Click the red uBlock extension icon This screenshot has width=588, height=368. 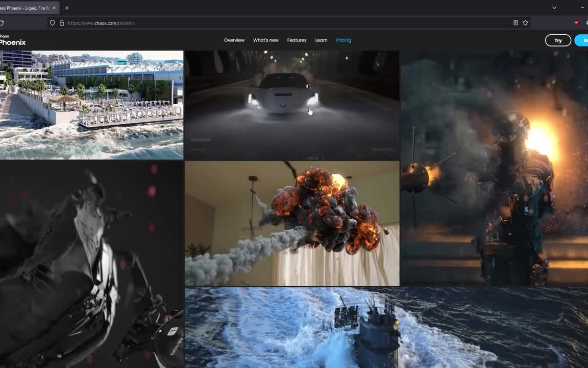click(x=576, y=22)
